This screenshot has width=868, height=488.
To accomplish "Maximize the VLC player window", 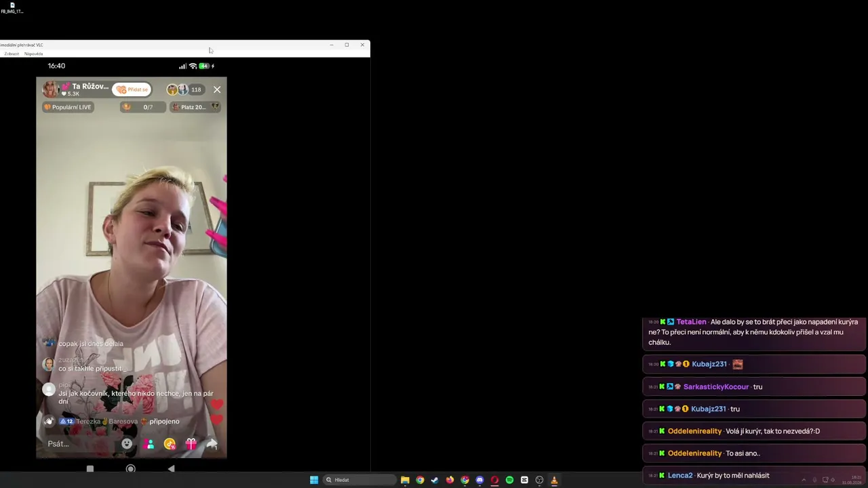I will point(347,45).
